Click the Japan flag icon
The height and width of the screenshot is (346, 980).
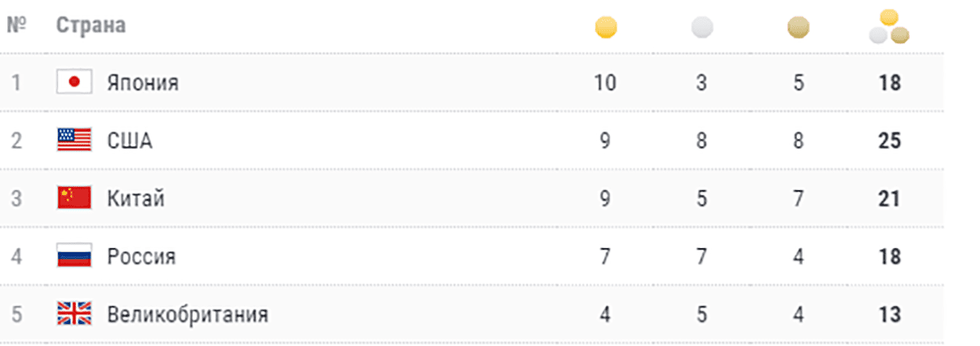point(73,82)
